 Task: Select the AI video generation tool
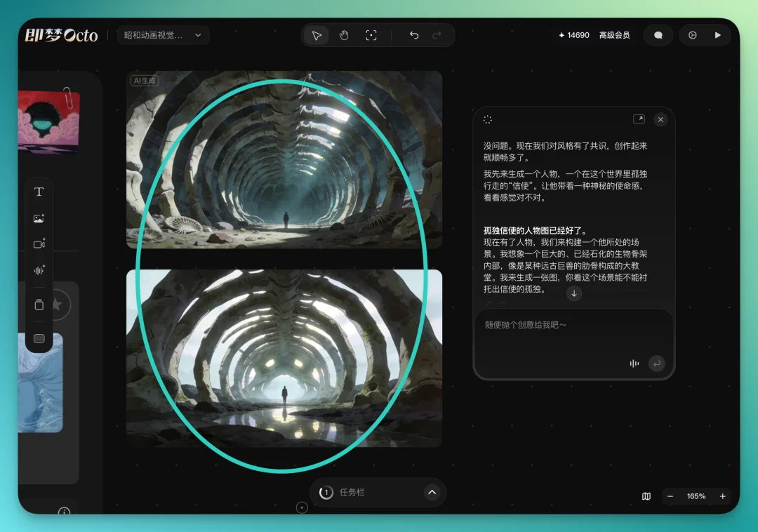pyautogui.click(x=39, y=244)
